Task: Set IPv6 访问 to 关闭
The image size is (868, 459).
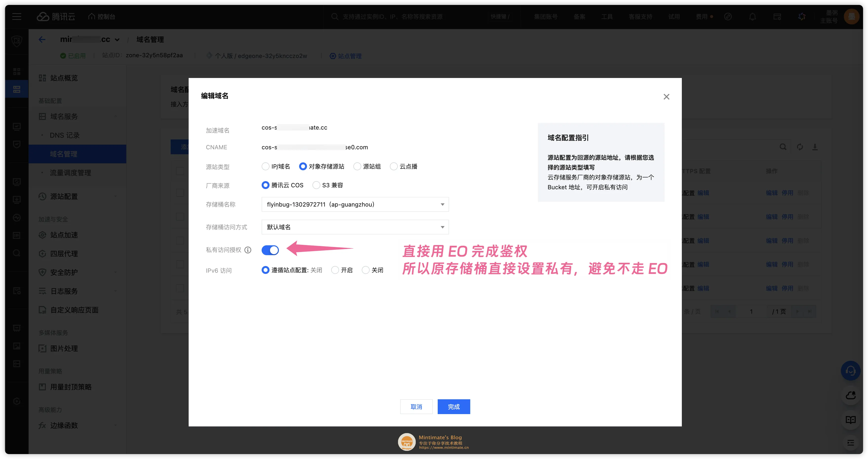Action: [365, 270]
